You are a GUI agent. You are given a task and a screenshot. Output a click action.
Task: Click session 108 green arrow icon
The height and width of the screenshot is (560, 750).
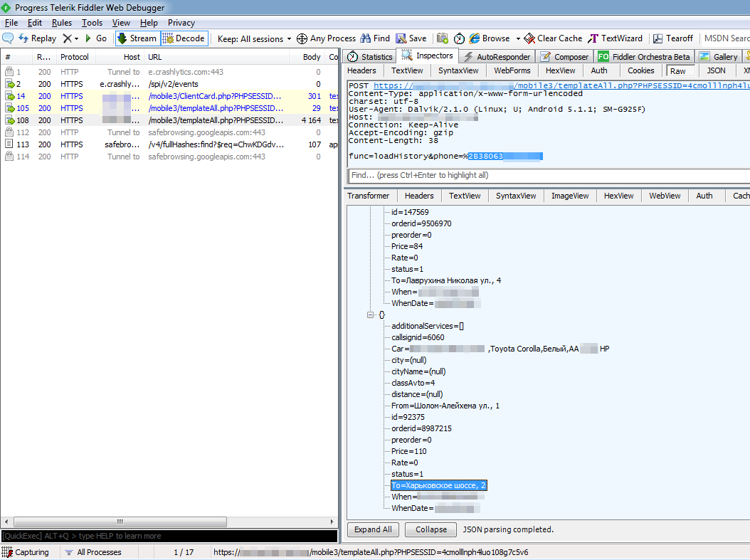point(9,120)
